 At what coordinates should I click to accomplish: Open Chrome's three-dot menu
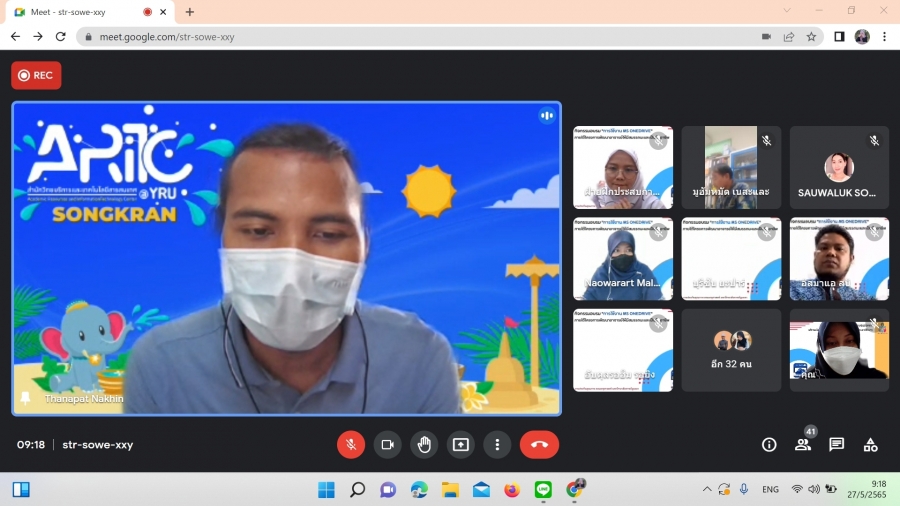point(883,37)
